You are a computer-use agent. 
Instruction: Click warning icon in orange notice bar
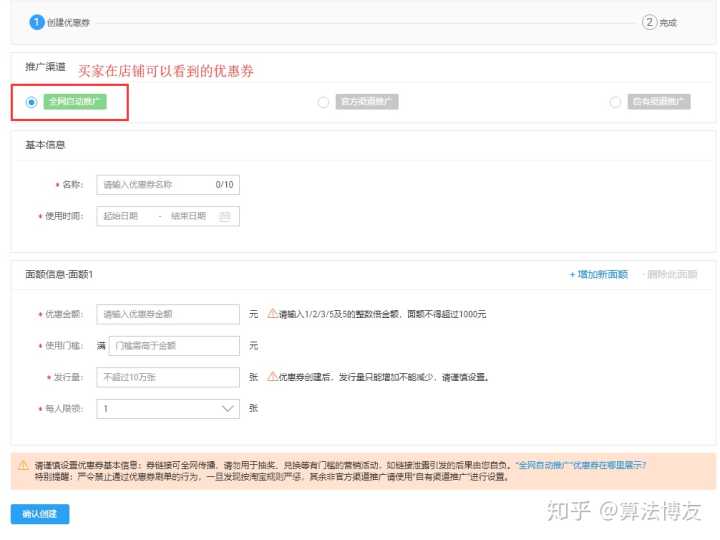point(22,466)
